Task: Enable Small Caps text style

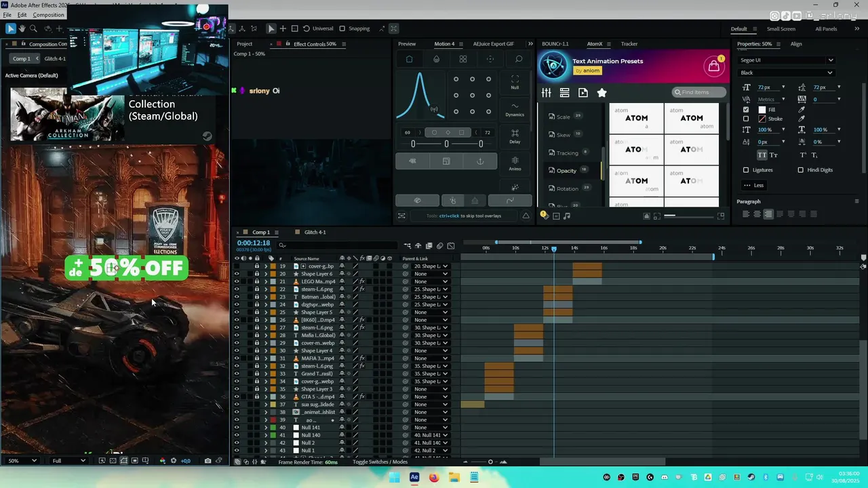Action: (774, 155)
